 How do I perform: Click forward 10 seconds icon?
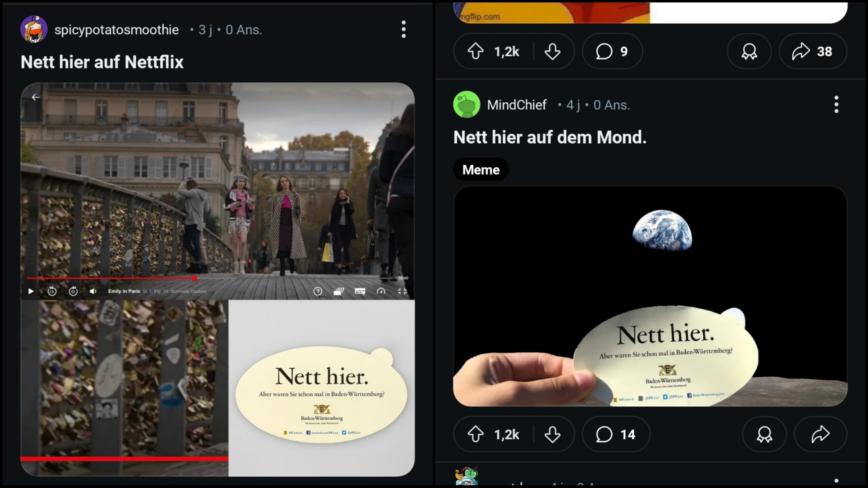pyautogui.click(x=73, y=291)
